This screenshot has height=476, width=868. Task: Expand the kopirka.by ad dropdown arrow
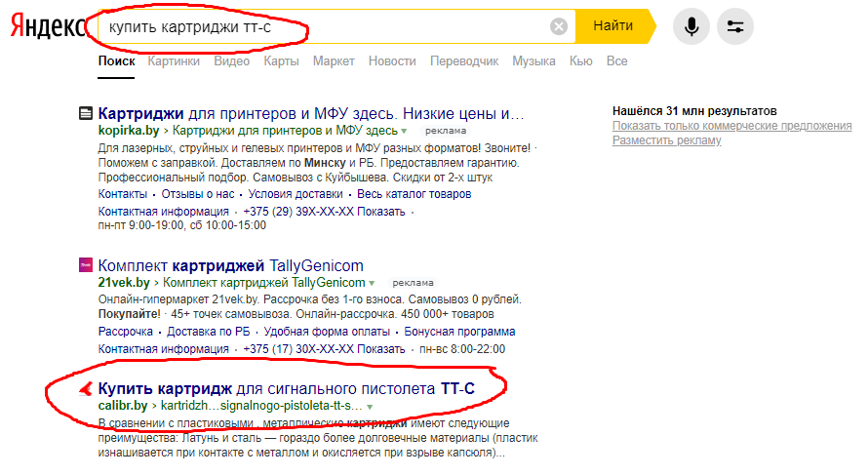click(403, 131)
